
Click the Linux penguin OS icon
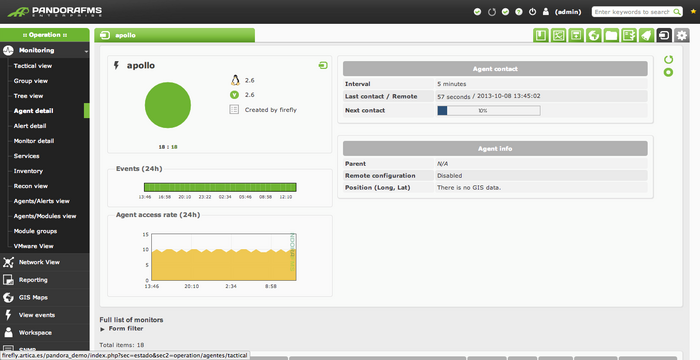235,80
